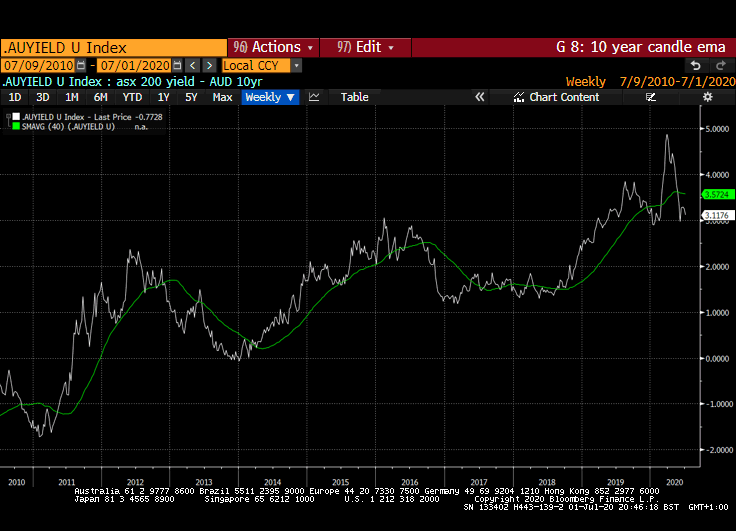
Task: Click Local CCY currency field
Action: point(256,65)
